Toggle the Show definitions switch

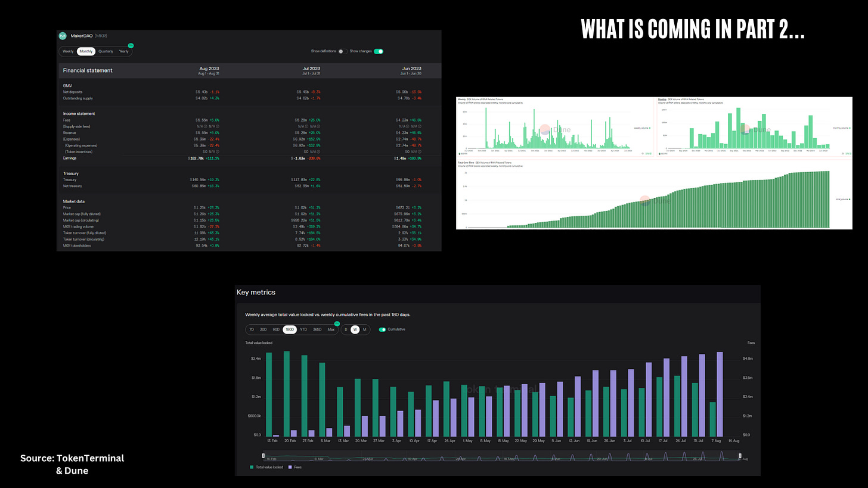click(343, 51)
